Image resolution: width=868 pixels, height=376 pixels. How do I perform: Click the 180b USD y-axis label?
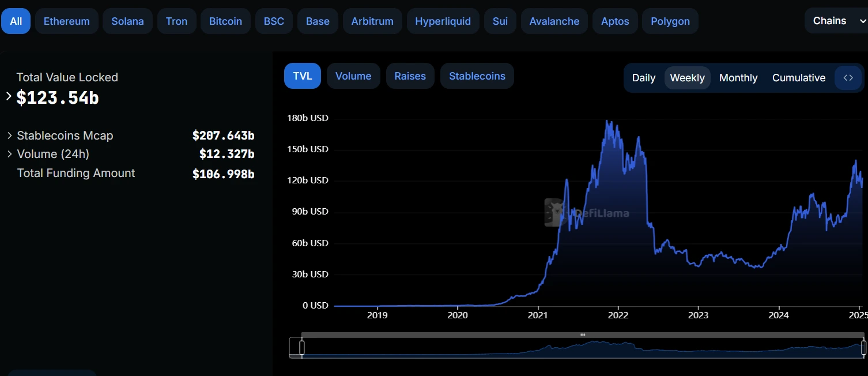[x=307, y=118]
